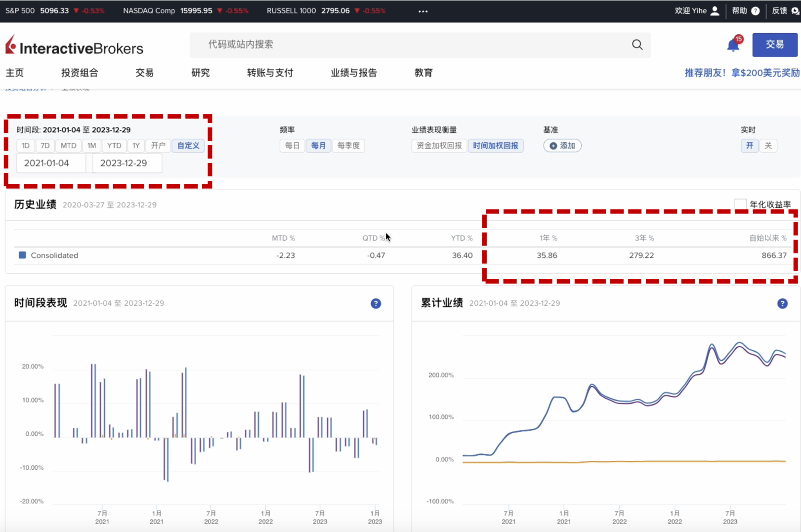Switch frequency to 每季度
The height and width of the screenshot is (532, 801).
(348, 146)
